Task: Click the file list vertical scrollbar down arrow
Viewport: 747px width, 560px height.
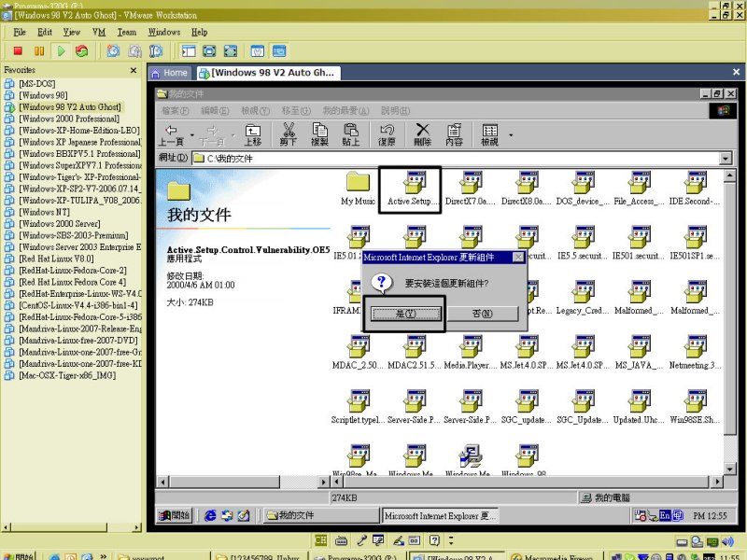Action: (x=729, y=469)
